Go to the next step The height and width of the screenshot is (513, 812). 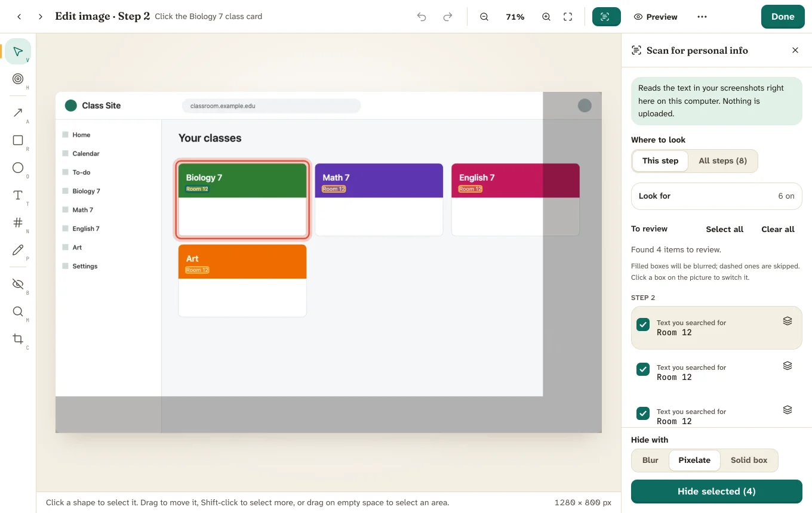point(41,17)
